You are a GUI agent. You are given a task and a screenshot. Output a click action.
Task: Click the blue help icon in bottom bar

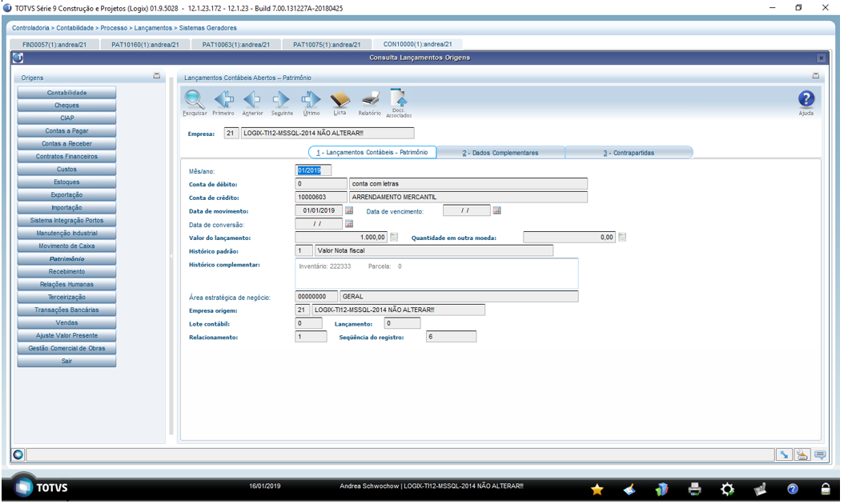click(x=792, y=489)
